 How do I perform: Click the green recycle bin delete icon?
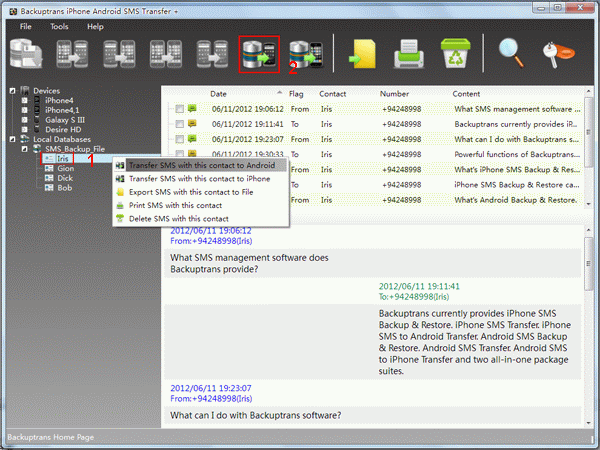pos(455,53)
